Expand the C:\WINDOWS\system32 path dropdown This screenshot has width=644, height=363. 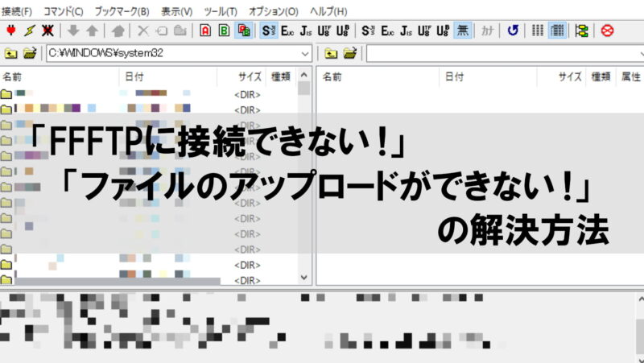305,54
